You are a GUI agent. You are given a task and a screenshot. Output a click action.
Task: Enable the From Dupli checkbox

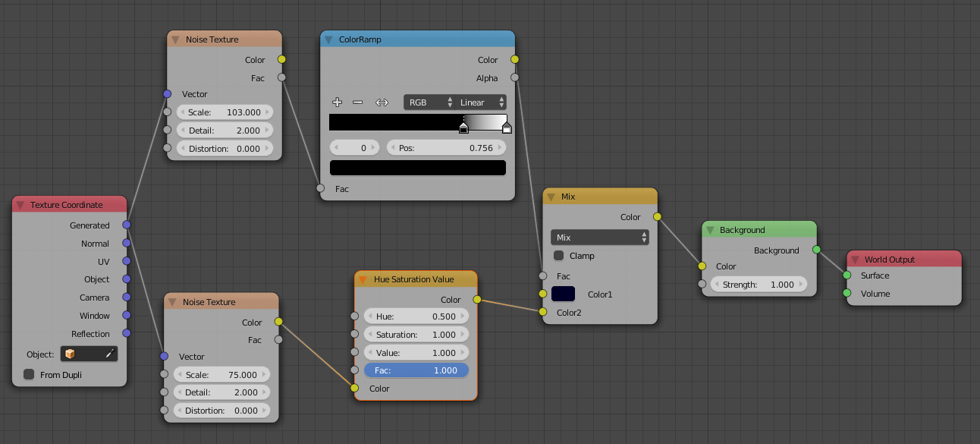(x=29, y=374)
